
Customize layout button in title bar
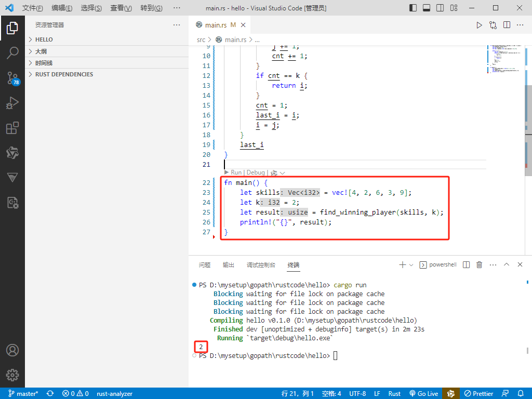[454, 8]
